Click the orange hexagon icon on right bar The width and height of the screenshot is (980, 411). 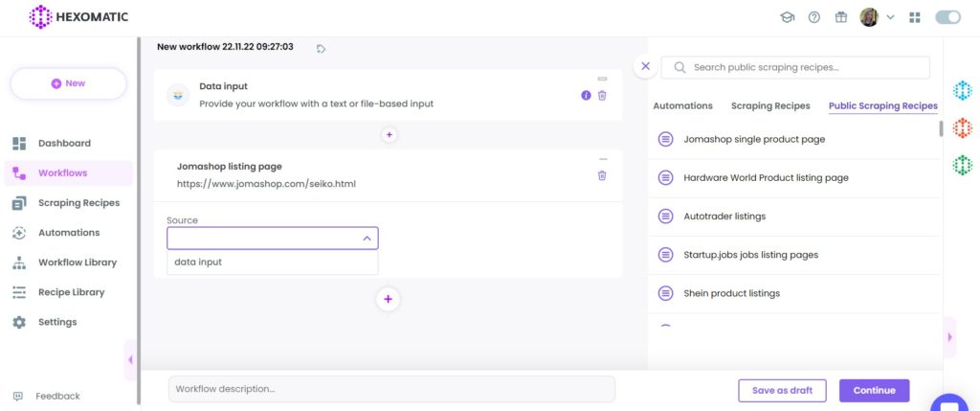(962, 128)
